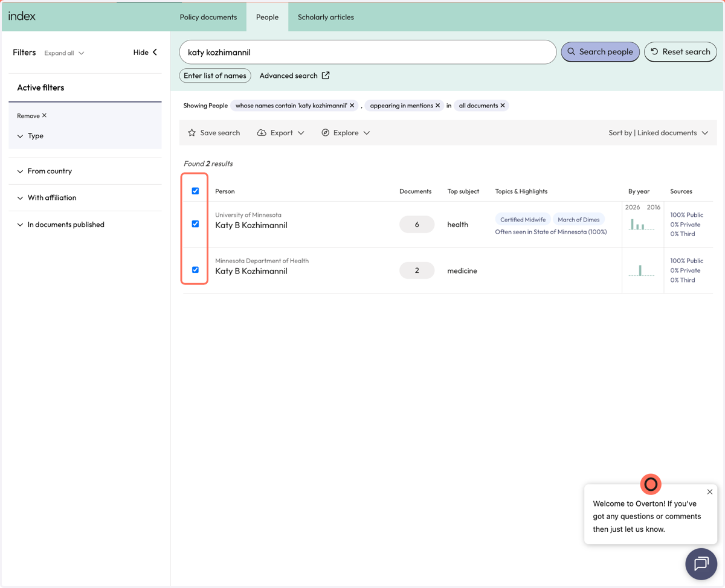Click the By year column header
This screenshot has height=588, width=725.
pos(639,191)
